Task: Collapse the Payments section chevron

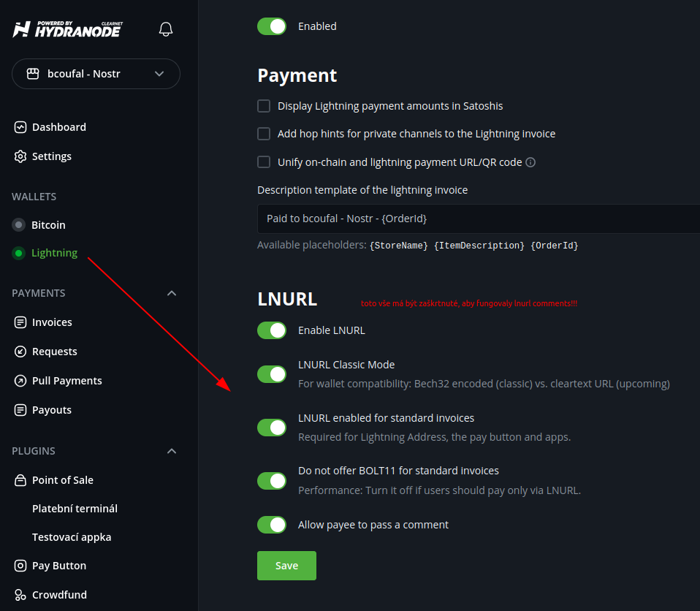Action: coord(172,293)
